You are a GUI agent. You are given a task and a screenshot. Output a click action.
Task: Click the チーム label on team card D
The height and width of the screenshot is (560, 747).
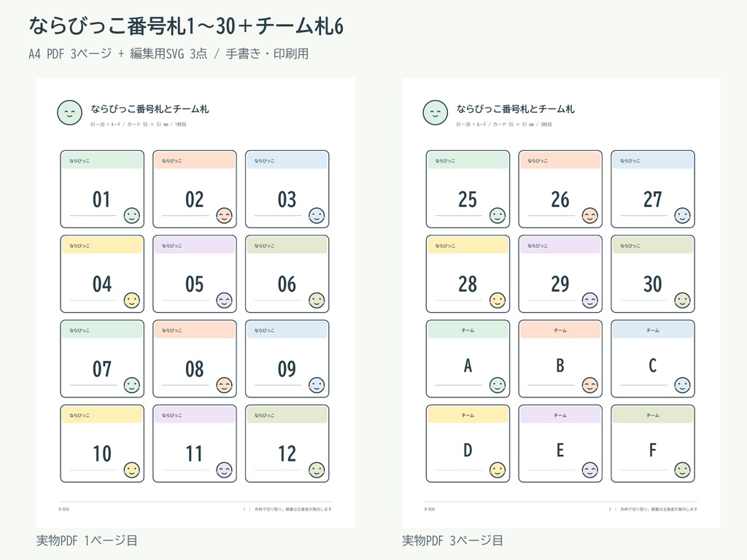(468, 415)
